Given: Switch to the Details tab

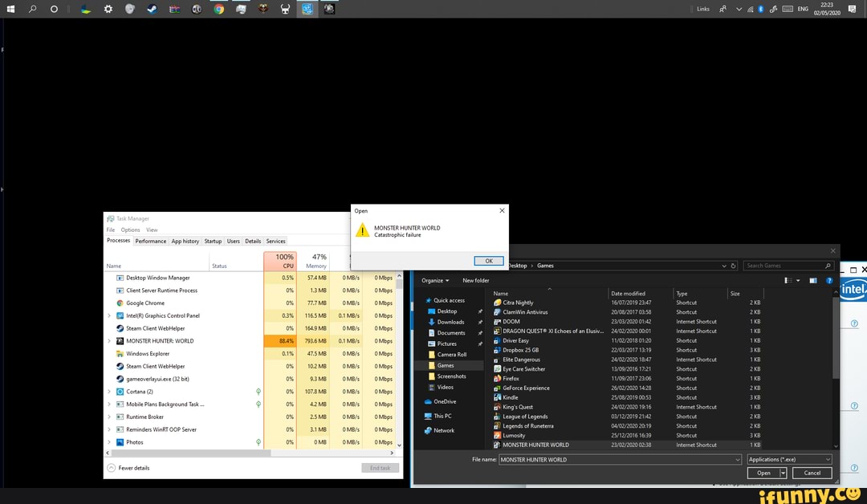Looking at the screenshot, I should pos(253,242).
